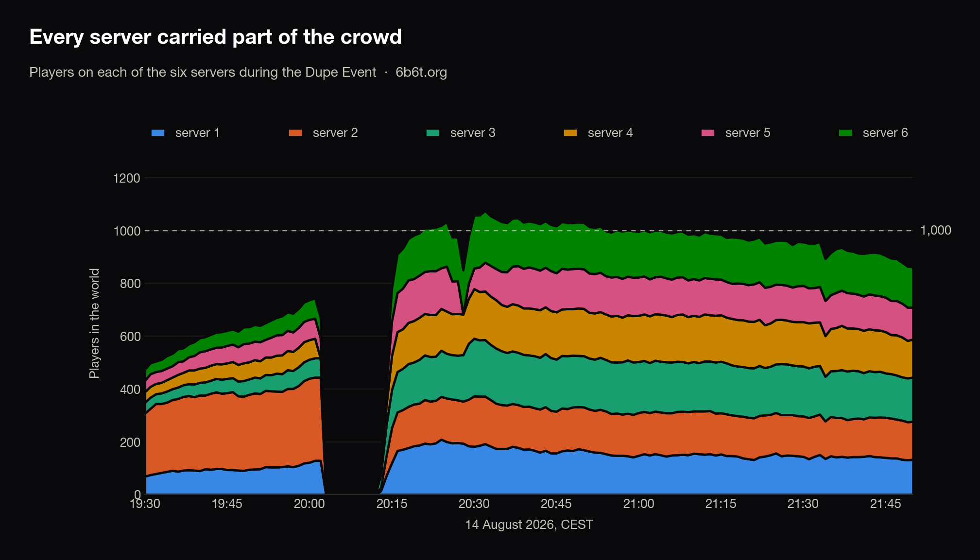Click the x-axis tick label '21:15'
This screenshot has height=560, width=980.
click(x=721, y=504)
